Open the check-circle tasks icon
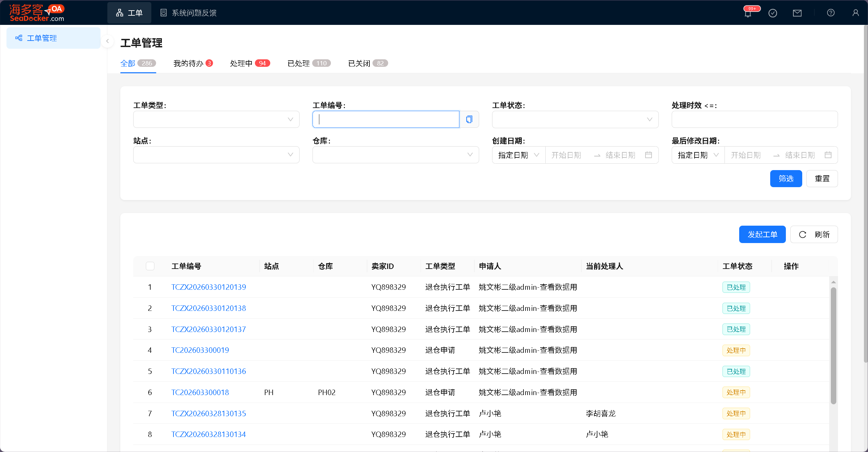This screenshot has width=868, height=452. (773, 13)
